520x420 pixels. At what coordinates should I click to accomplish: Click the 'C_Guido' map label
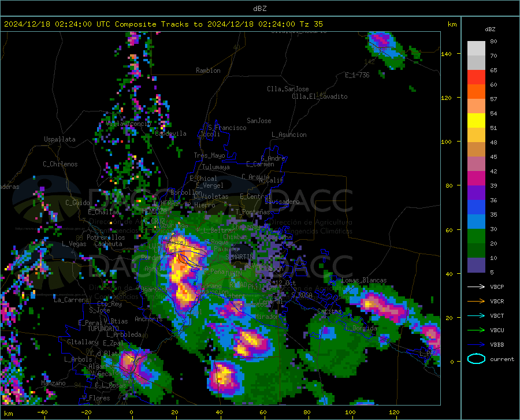coord(77,203)
